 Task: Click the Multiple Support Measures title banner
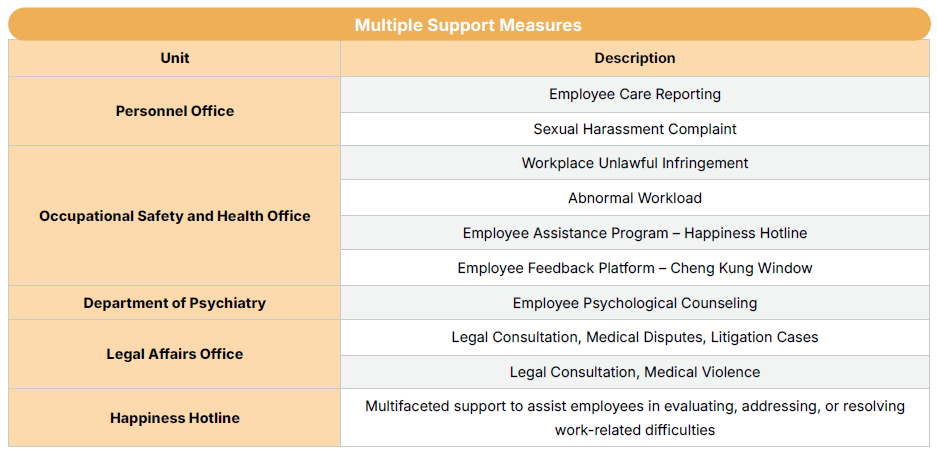[x=468, y=25]
